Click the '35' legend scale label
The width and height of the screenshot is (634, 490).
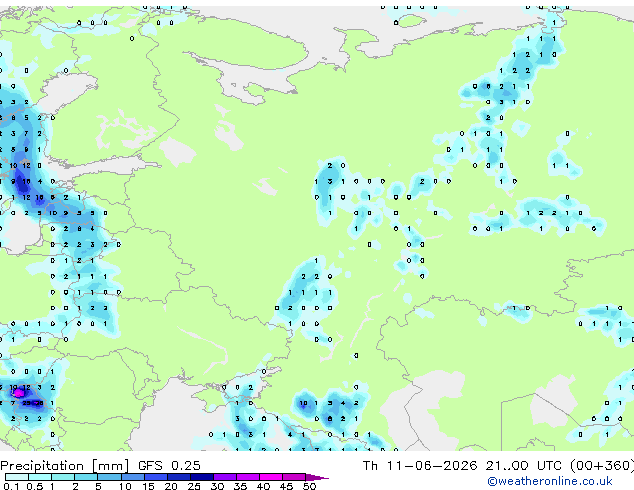(x=240, y=486)
